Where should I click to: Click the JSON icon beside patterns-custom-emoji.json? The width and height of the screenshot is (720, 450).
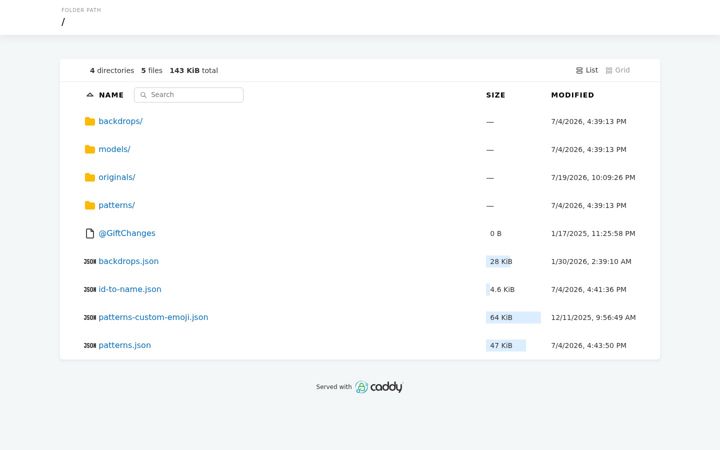tap(90, 317)
